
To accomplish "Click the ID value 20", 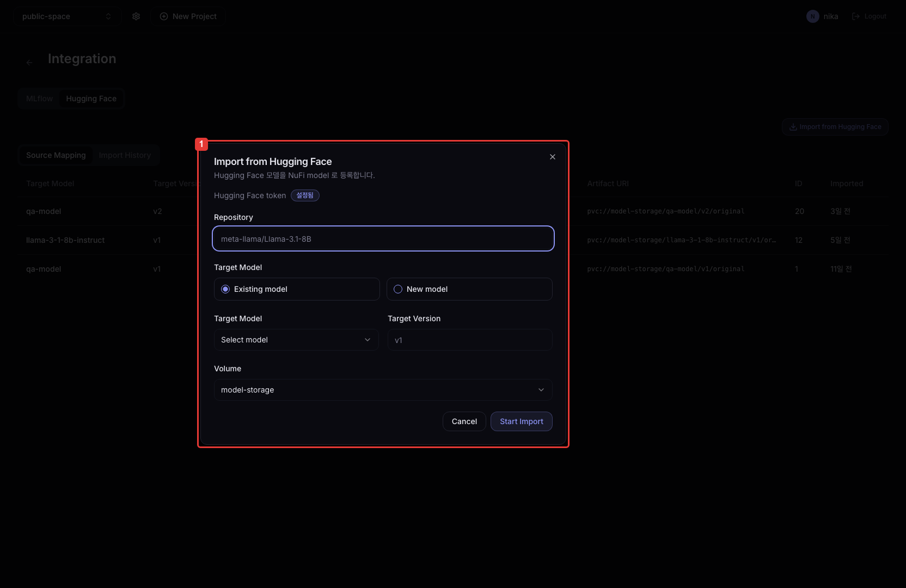I will click(x=799, y=211).
